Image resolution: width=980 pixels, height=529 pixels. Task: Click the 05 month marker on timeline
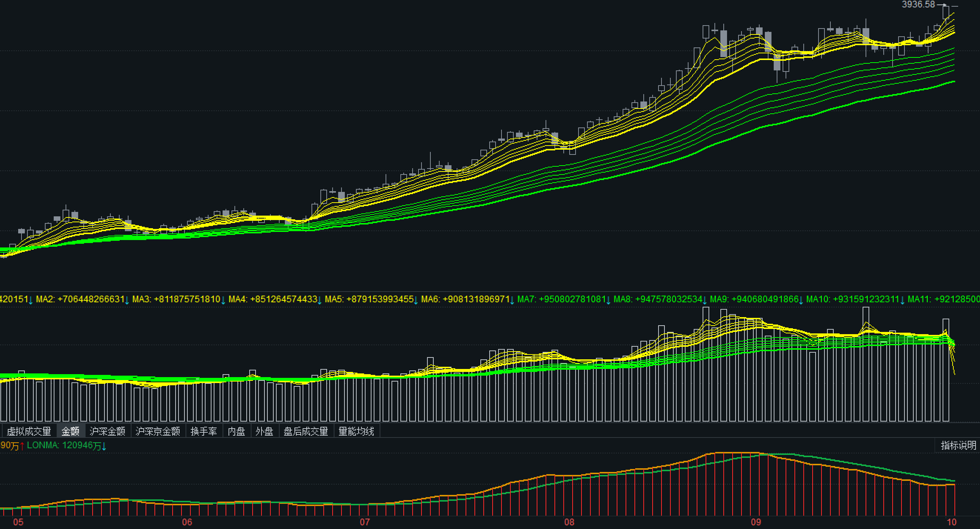point(18,522)
